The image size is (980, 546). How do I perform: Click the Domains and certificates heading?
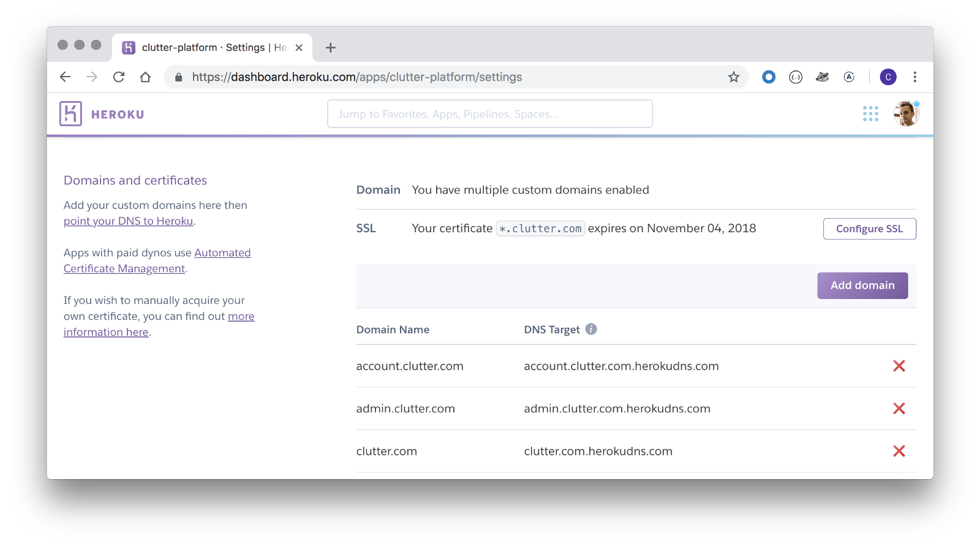click(135, 180)
